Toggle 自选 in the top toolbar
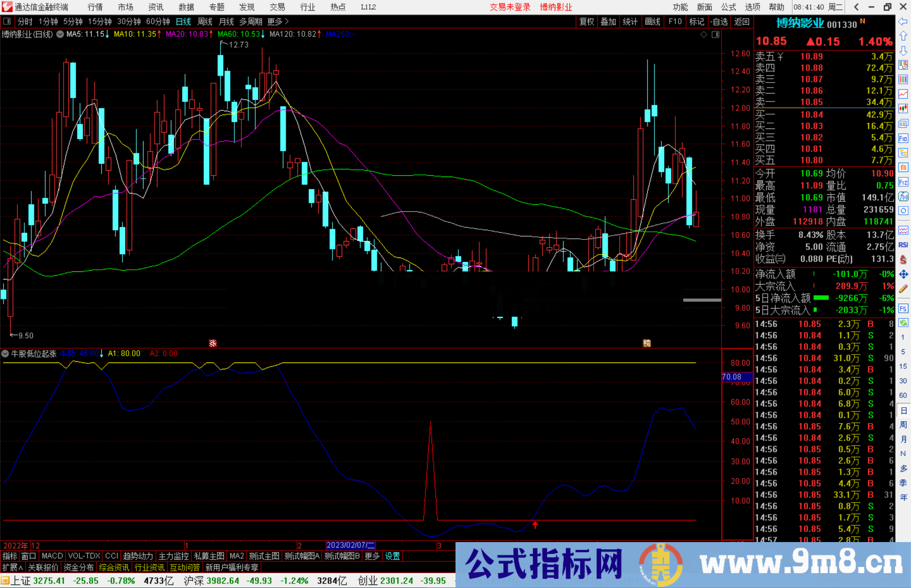The width and height of the screenshot is (911, 588). click(x=720, y=21)
